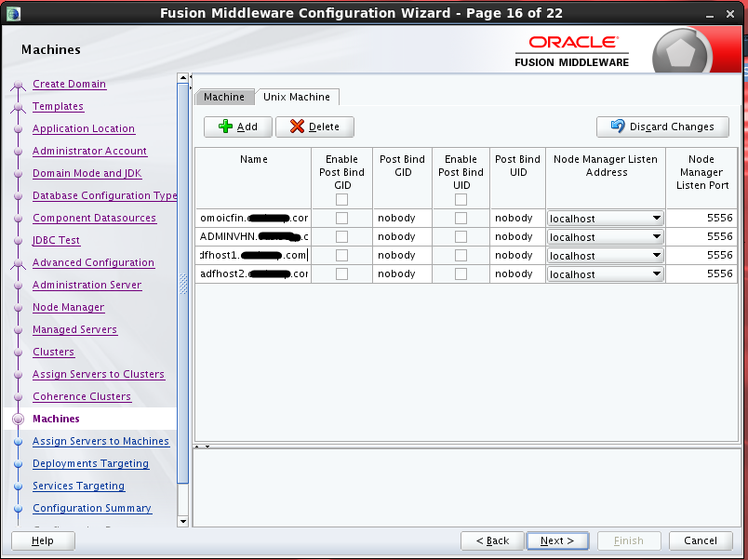Click the Assign Servers to Machines step bullet
Viewport: 748px width, 560px height.
[x=18, y=441]
